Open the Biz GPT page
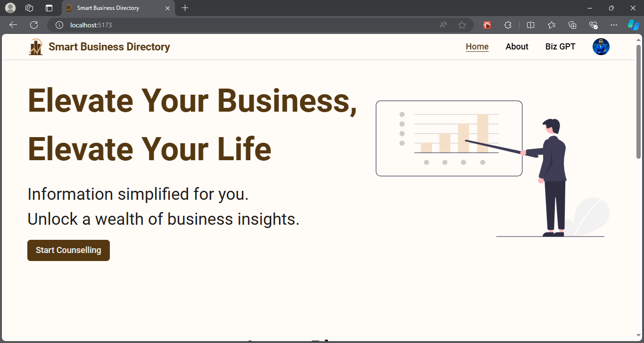644x343 pixels. (560, 47)
